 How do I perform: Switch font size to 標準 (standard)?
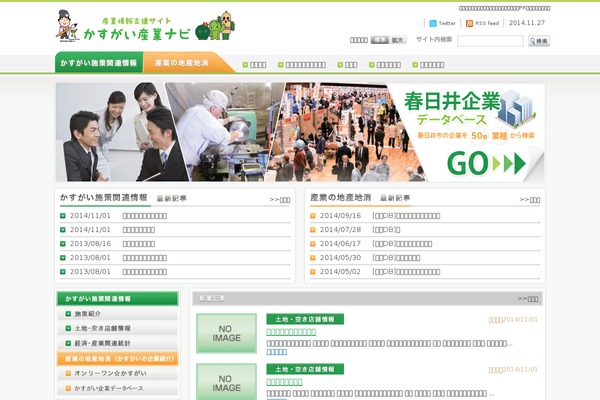click(x=380, y=40)
